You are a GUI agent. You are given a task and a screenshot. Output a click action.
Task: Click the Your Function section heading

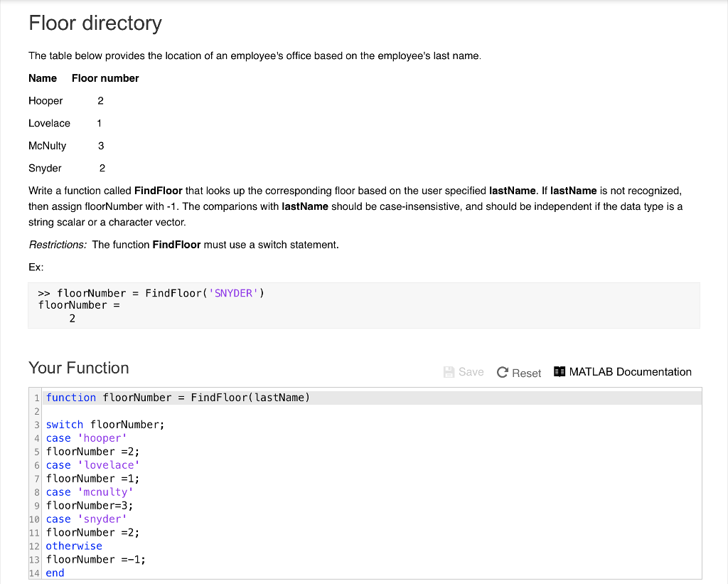(x=79, y=368)
